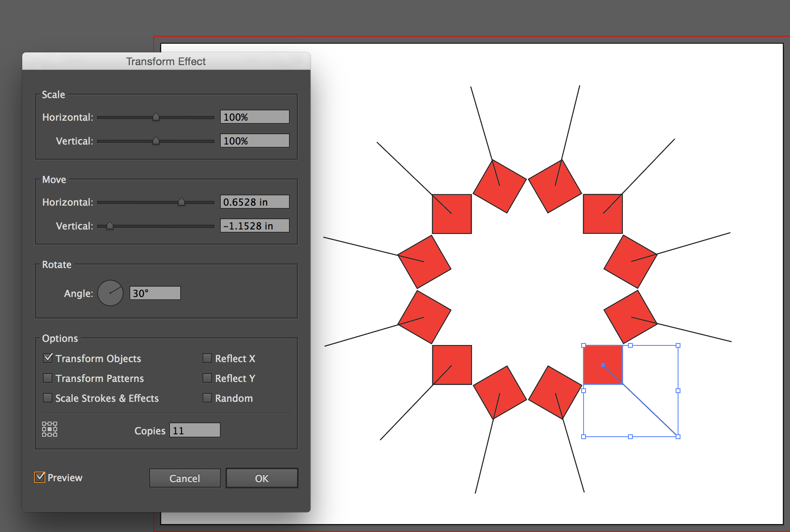The width and height of the screenshot is (790, 532).
Task: Check the Reflect Y option
Action: coord(207,378)
